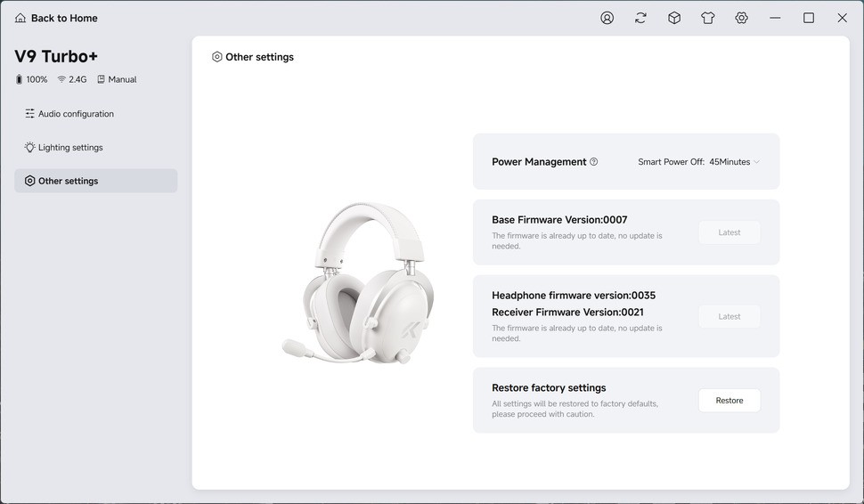
Task: Click Latest button for Headphone firmware
Action: pyautogui.click(x=729, y=317)
